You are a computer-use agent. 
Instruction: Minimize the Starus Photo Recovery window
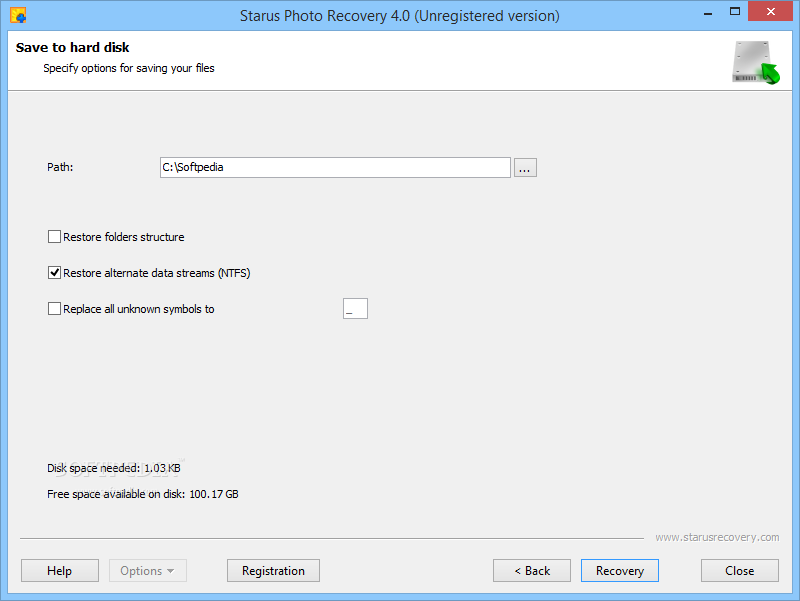[708, 13]
